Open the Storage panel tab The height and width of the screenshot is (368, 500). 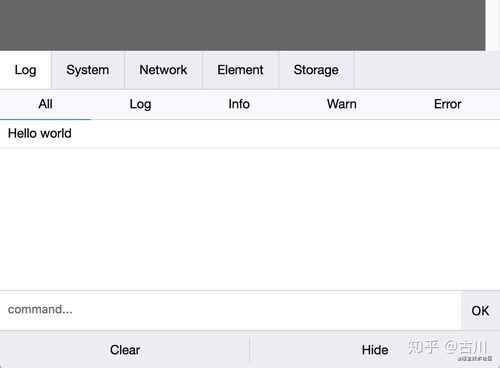[316, 70]
